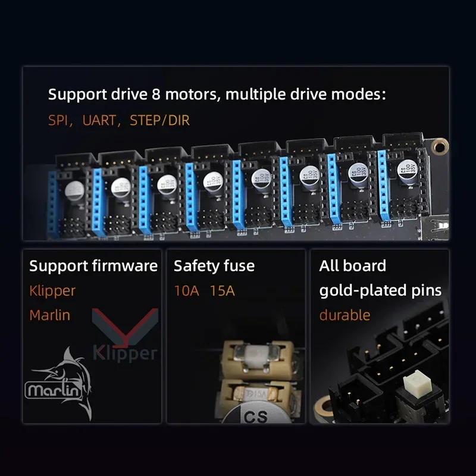
Task: Click the Klipper logo graphic
Action: (125, 335)
